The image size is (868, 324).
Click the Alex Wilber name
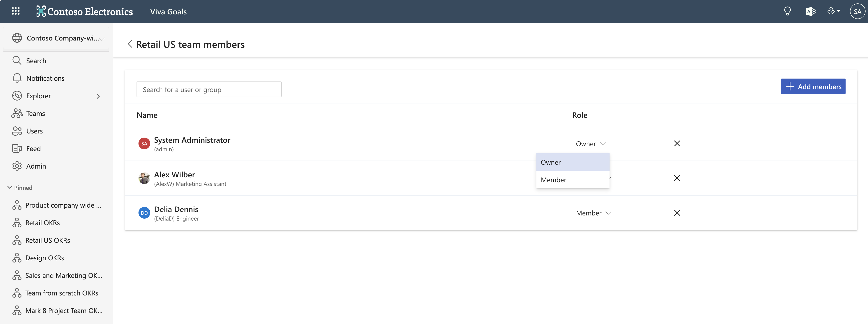tap(174, 174)
